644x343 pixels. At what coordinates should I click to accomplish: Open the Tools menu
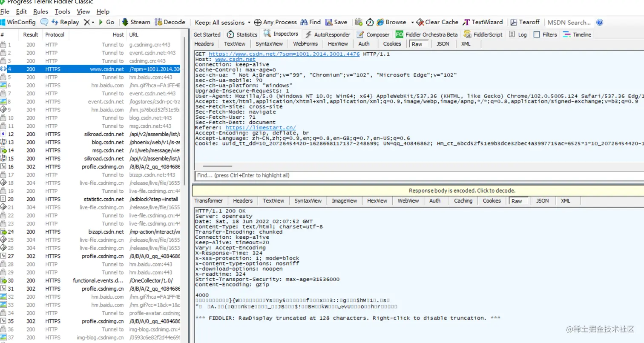click(x=62, y=11)
